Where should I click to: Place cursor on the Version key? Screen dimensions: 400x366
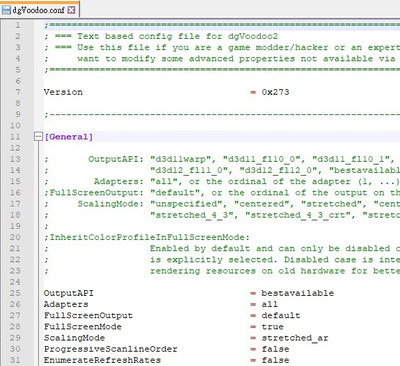pos(63,92)
